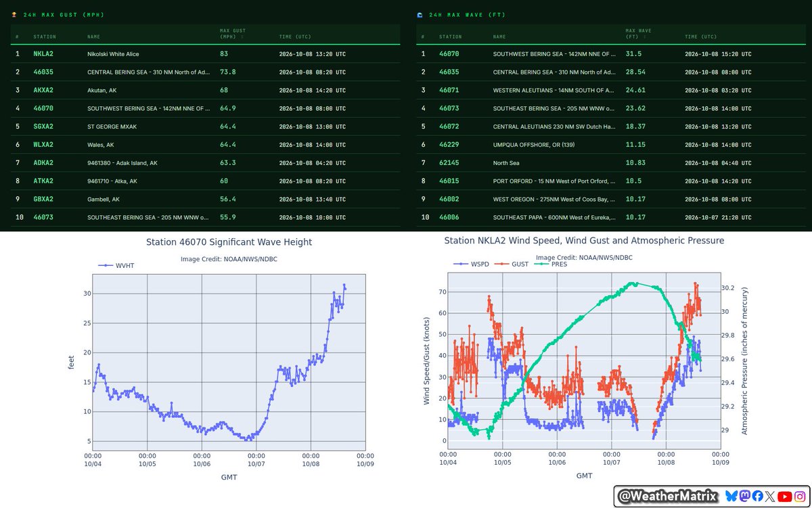The width and height of the screenshot is (812, 508).
Task: Click 'Station 46070 Significant Wave Height' chart title
Action: tap(229, 242)
